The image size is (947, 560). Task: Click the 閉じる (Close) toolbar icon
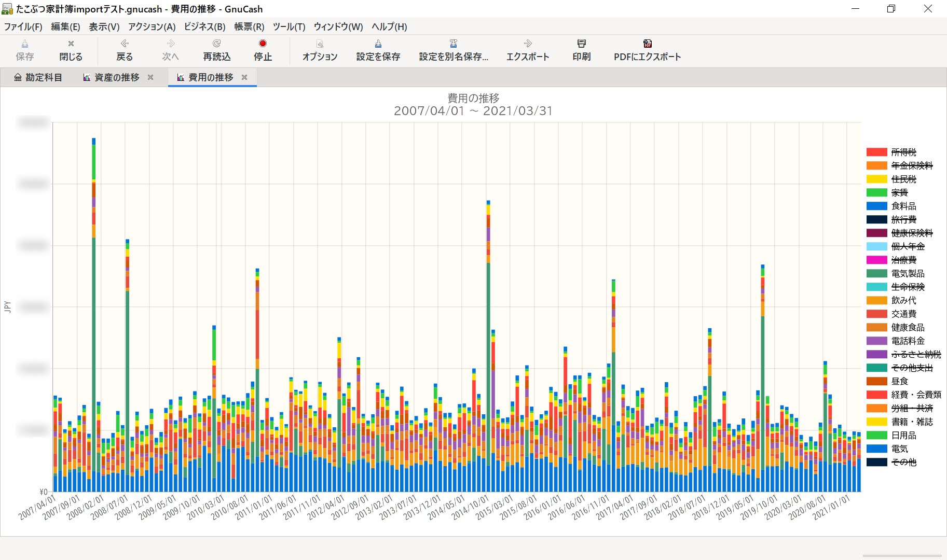pos(71,44)
